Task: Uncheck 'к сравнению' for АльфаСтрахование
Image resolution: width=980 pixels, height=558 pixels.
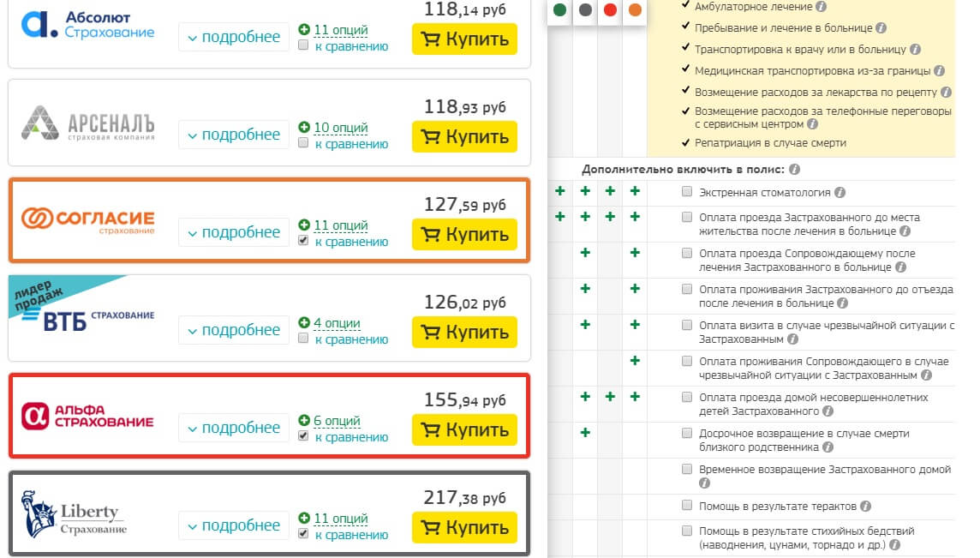Action: pos(303,435)
